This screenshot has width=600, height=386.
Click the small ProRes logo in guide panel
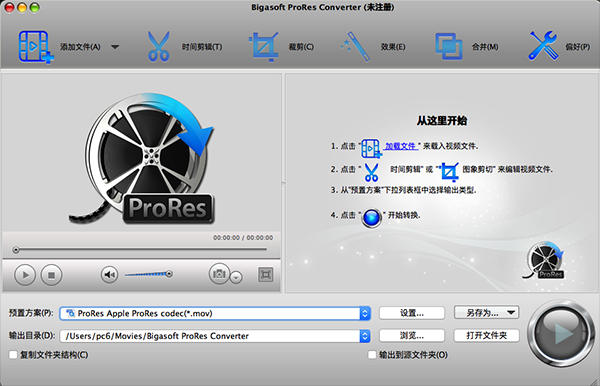coord(544,260)
